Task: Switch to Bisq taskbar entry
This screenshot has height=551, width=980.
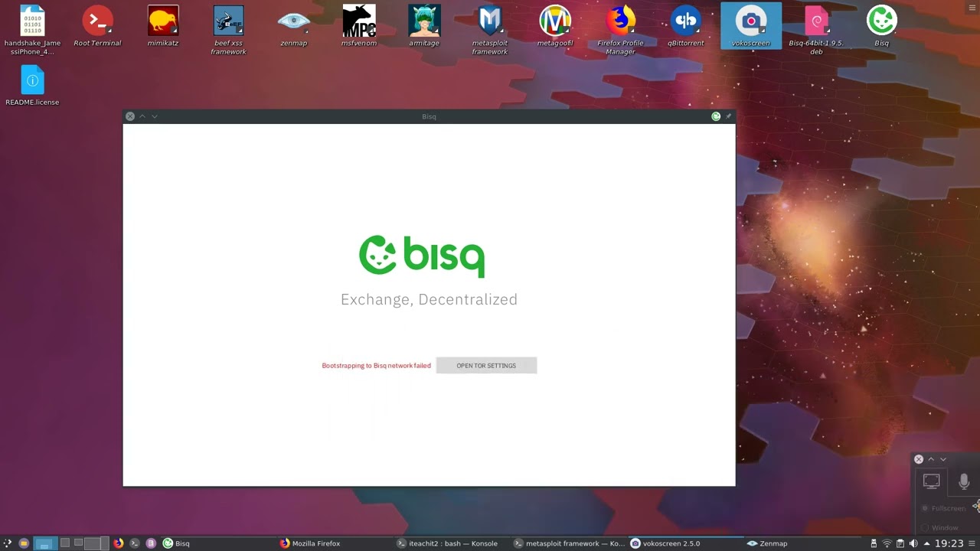Action: (217, 543)
